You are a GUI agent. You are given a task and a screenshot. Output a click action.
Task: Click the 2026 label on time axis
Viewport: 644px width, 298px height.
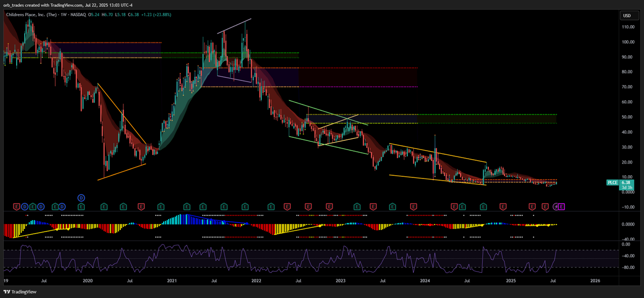[595, 280]
